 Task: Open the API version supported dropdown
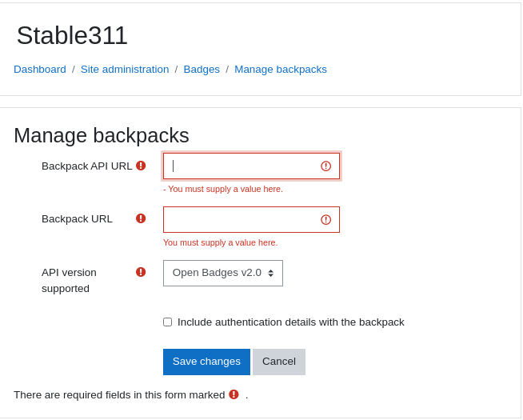pyautogui.click(x=223, y=274)
